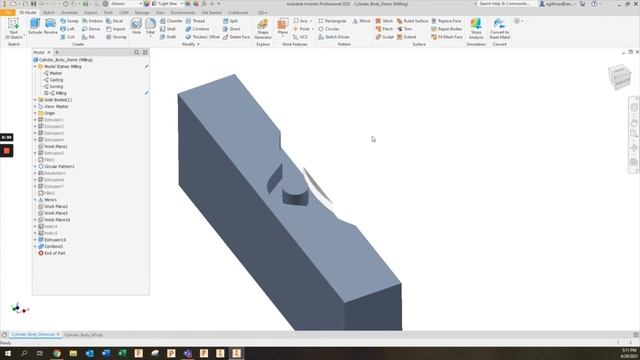Open the Manage ribbon tab
640x360 pixels.
[x=142, y=13]
